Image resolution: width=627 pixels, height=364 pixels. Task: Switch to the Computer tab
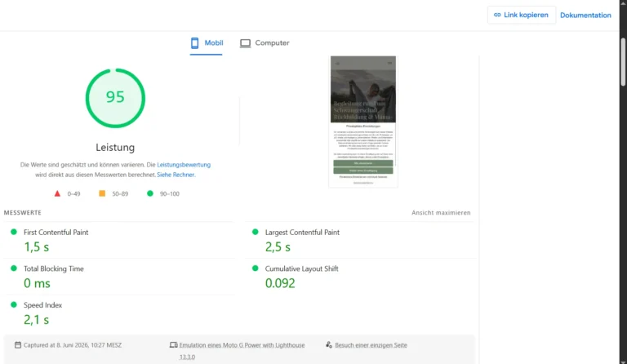(265, 43)
